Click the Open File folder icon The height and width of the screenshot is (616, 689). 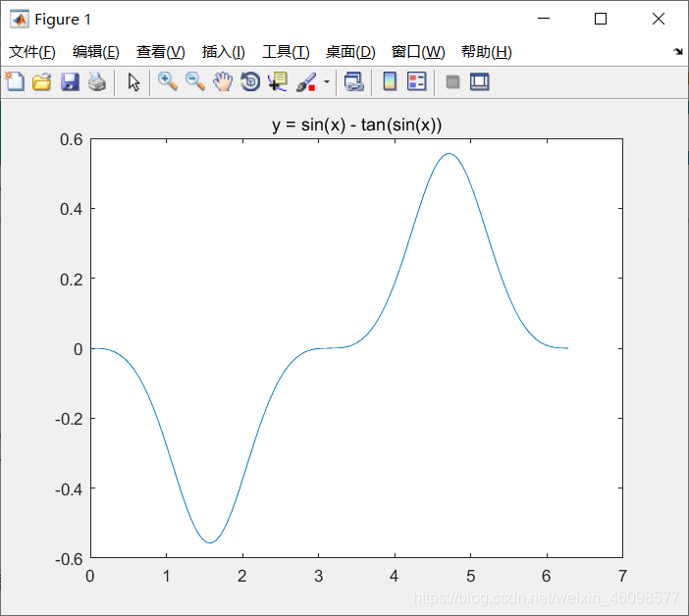tap(42, 82)
